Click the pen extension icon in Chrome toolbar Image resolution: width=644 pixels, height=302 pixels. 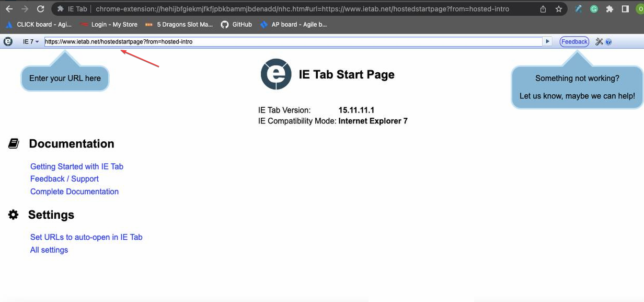[579, 9]
